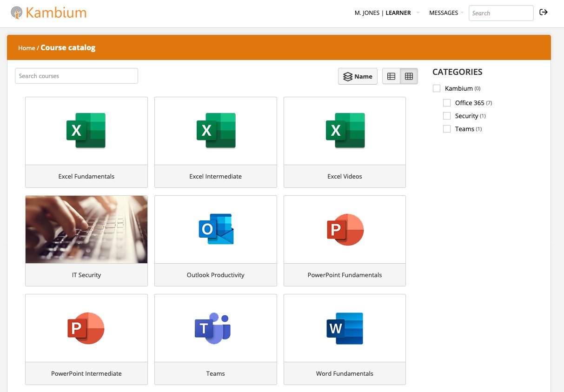564x392 pixels.
Task: Click the Teams course title label
Action: click(x=216, y=373)
